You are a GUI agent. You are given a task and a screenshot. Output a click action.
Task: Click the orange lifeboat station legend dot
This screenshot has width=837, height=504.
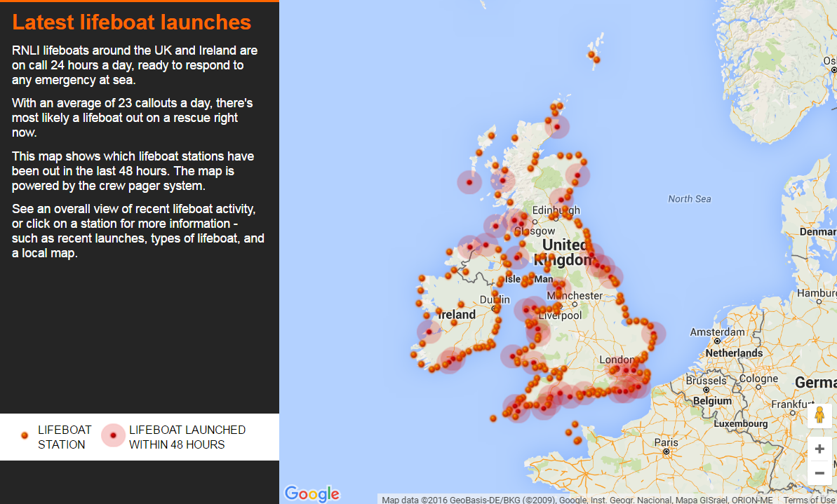[x=24, y=436]
